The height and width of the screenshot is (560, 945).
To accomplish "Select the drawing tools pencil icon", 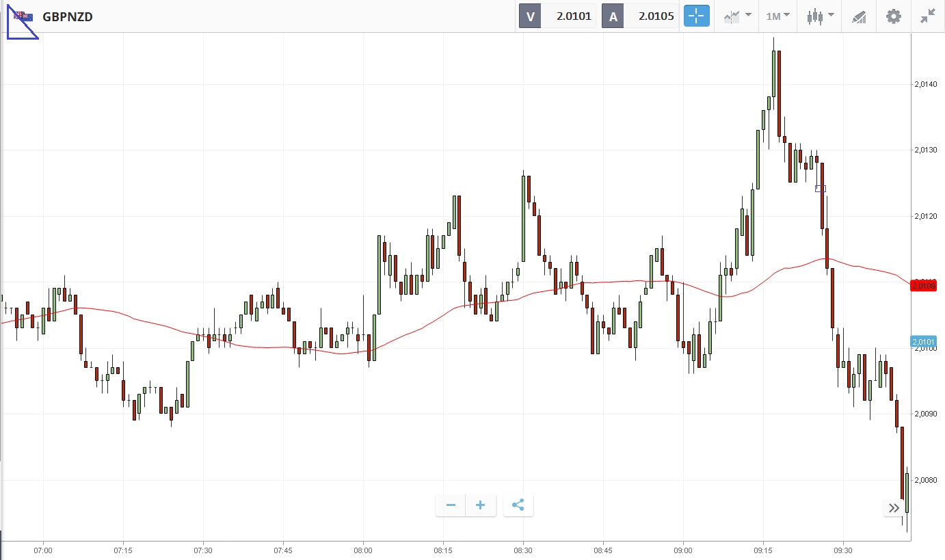I will tap(859, 17).
